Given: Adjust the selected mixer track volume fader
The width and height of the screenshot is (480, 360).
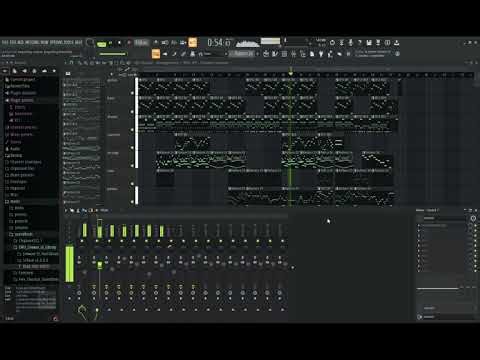Looking at the screenshot, I should pyautogui.click(x=100, y=265).
